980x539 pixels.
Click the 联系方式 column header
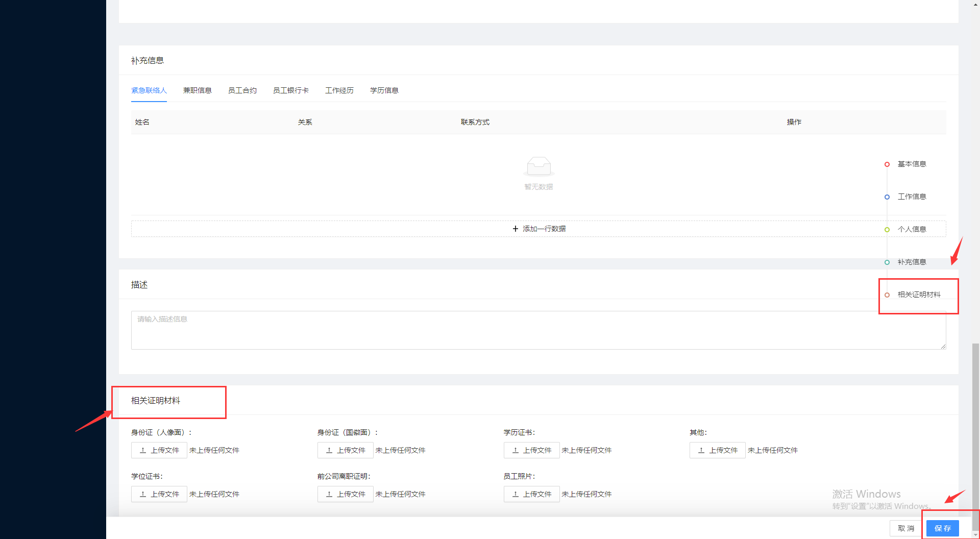475,122
